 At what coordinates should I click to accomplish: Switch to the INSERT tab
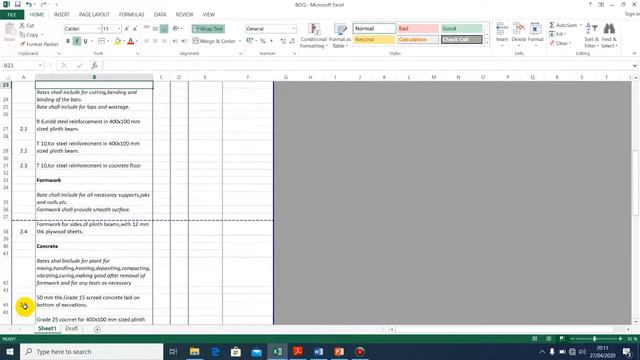62,15
